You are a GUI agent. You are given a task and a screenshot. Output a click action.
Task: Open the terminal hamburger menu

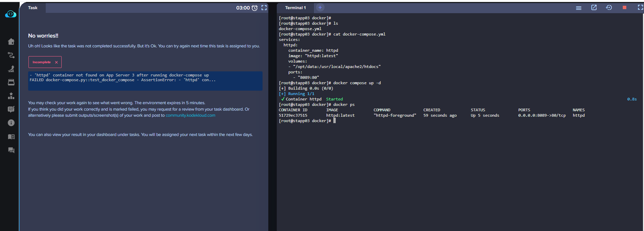pos(579,8)
